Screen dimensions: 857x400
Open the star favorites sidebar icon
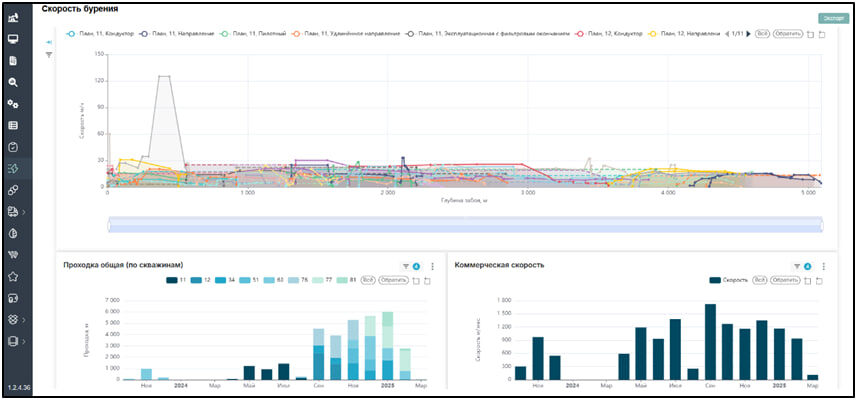[14, 277]
